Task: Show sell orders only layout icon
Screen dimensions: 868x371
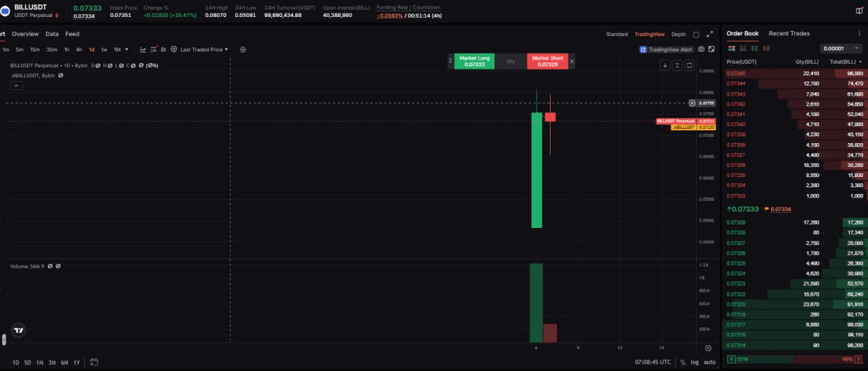Action: coord(766,48)
